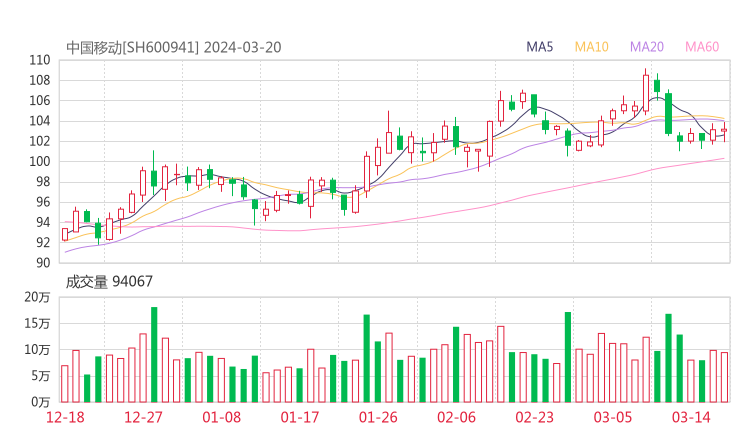Select the tall red candlestick peaking above 108
The image size is (740, 440).
tap(646, 93)
